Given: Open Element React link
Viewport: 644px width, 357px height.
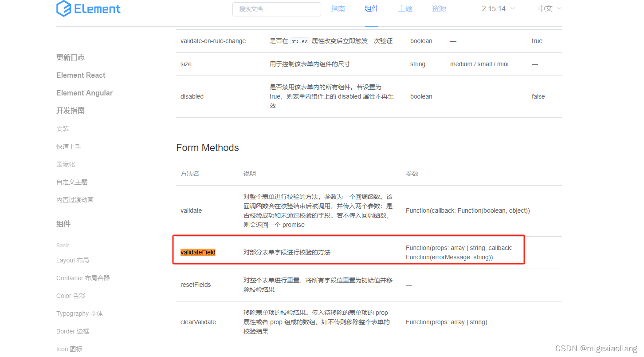Looking at the screenshot, I should click(81, 75).
